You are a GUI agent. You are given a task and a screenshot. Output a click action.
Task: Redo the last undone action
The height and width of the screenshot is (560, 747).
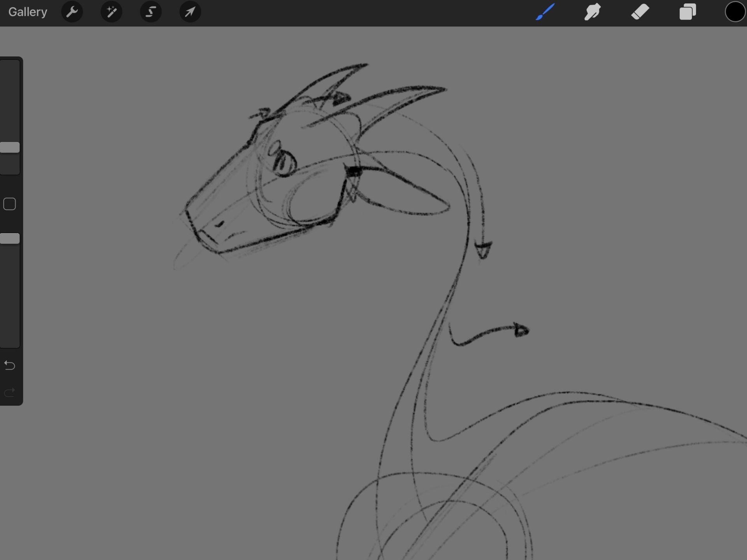(x=10, y=392)
